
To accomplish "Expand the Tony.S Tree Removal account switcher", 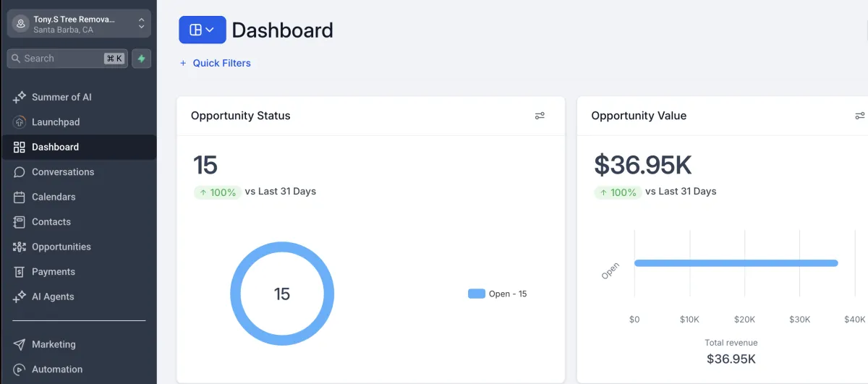I will tap(79, 23).
